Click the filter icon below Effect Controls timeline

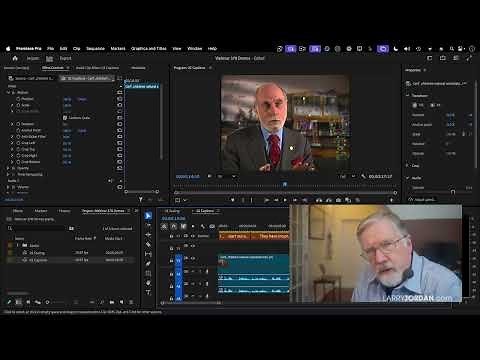coord(141,200)
